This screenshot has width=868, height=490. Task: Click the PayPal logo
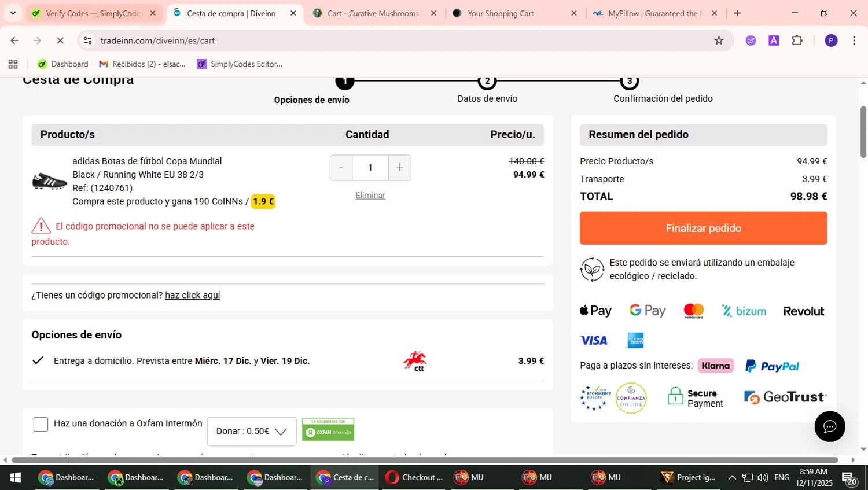click(x=772, y=366)
